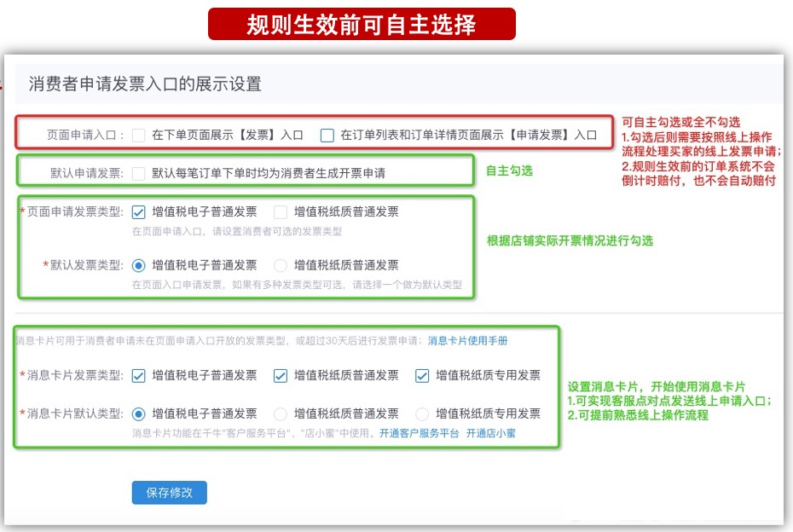Click the 保存修改 button
Screen dimensions: 793x532
(169, 493)
